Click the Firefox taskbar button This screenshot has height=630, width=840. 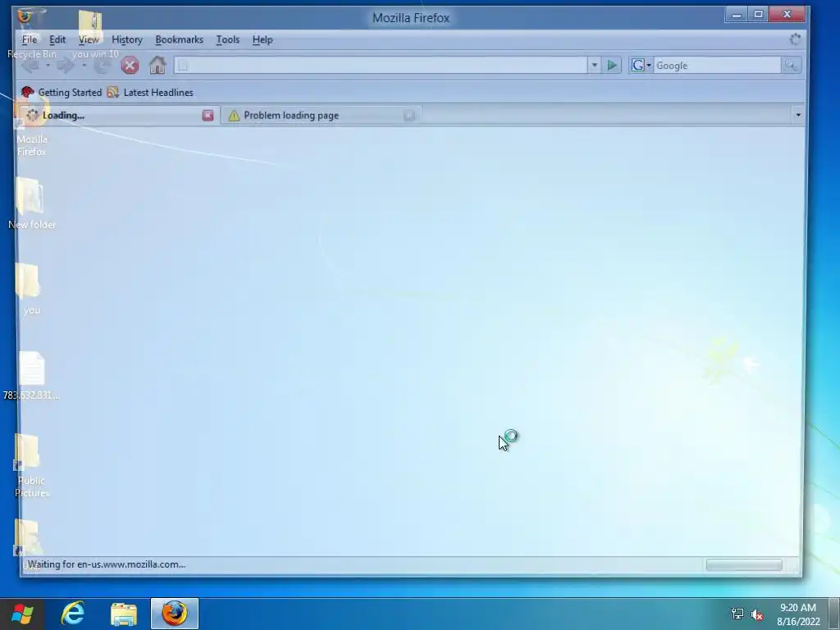pos(175,614)
